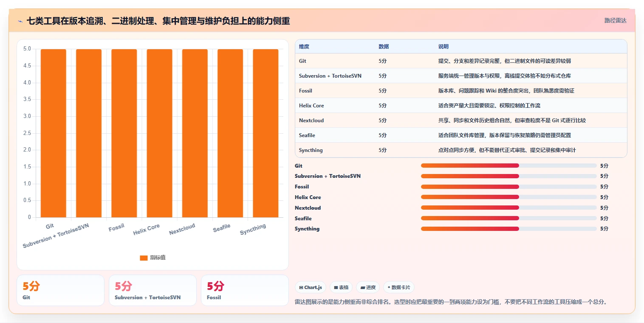Image resolution: width=644 pixels, height=323 pixels.
Task: Click the footnote beginning 雷达图展示的是能力侧重
Action: coord(451,302)
